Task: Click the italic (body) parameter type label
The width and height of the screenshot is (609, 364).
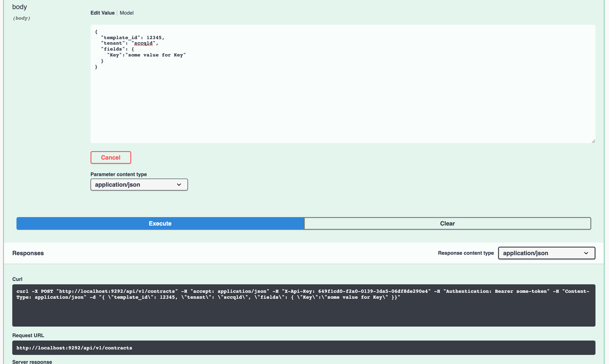Action: 22,18
